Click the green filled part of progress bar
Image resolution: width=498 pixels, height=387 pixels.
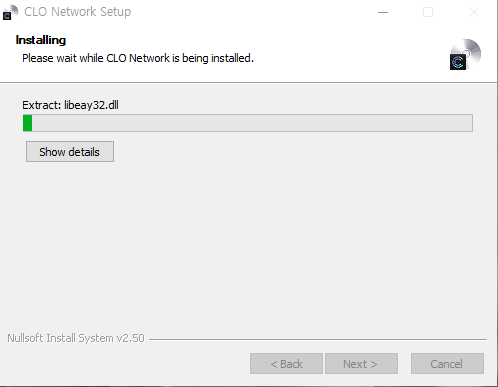click(x=28, y=123)
